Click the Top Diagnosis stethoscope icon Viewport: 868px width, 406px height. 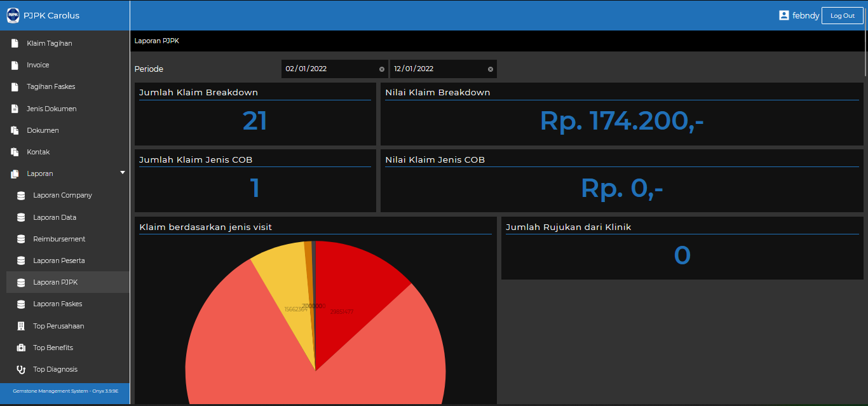coord(21,369)
